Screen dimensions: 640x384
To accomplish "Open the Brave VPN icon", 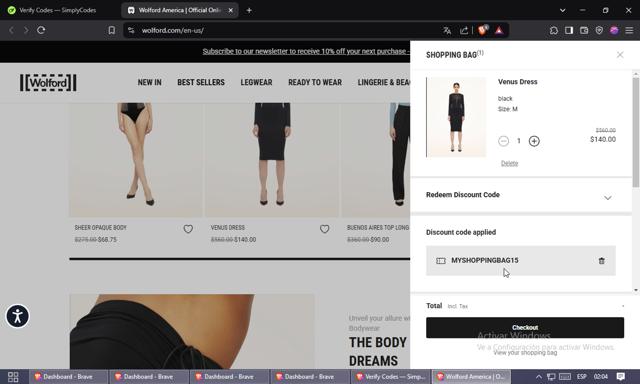I will pos(599,30).
